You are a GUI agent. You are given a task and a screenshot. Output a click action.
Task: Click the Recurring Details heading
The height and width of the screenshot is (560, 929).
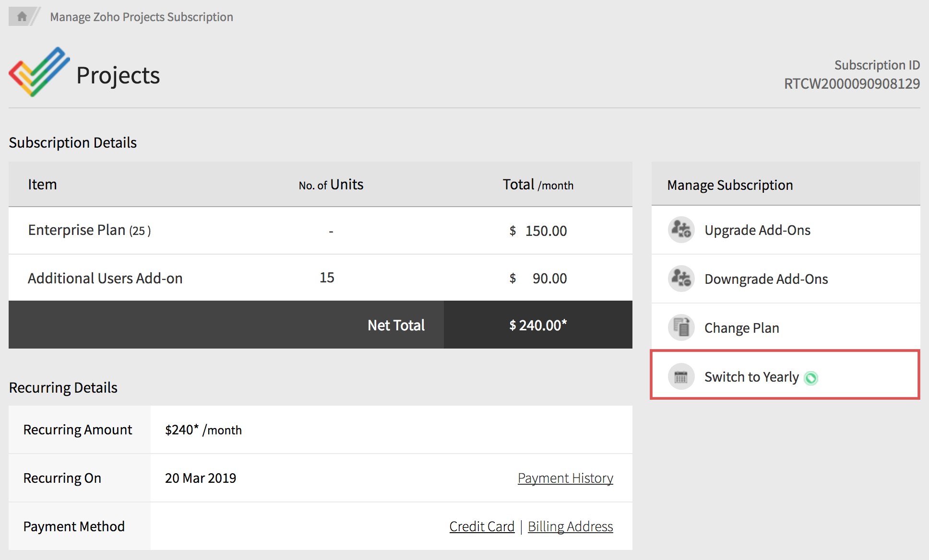point(63,387)
